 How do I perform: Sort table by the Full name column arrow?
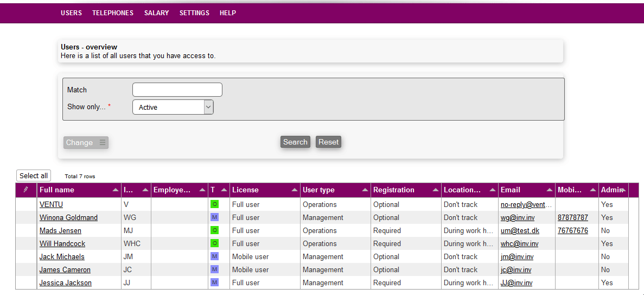[114, 190]
